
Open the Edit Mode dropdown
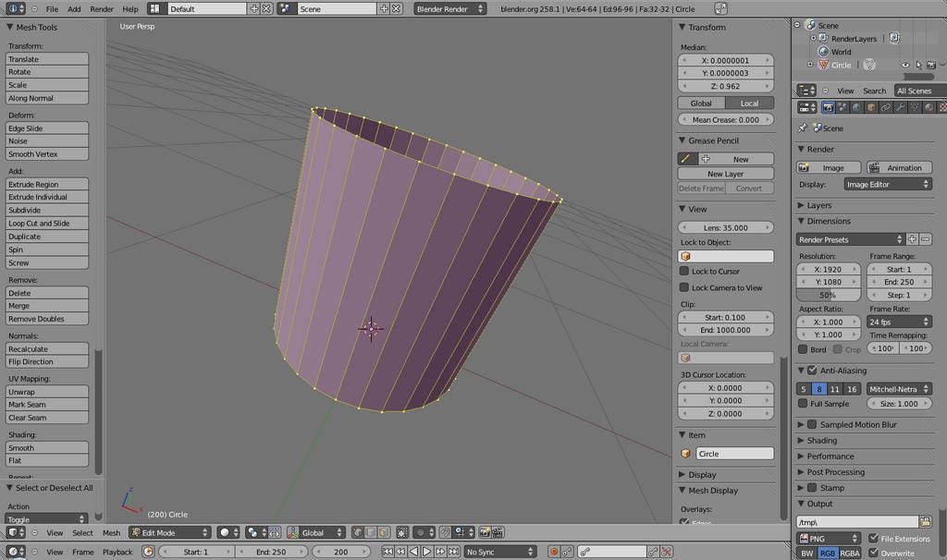click(x=169, y=532)
